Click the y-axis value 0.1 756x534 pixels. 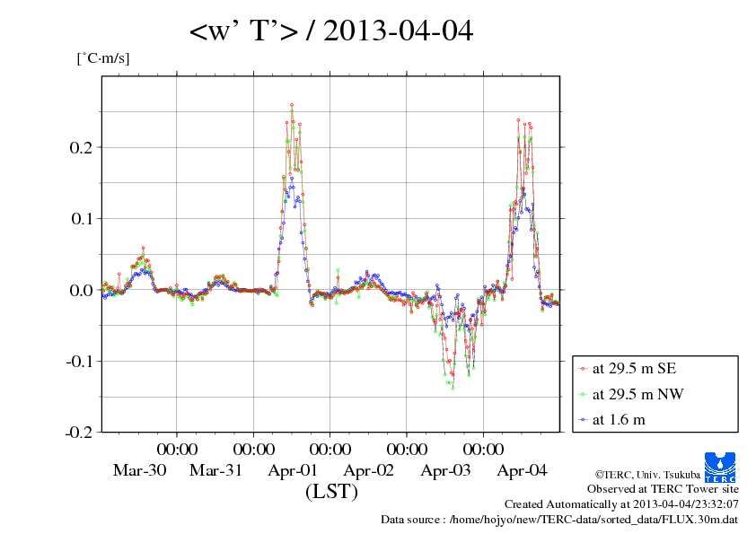[81, 219]
